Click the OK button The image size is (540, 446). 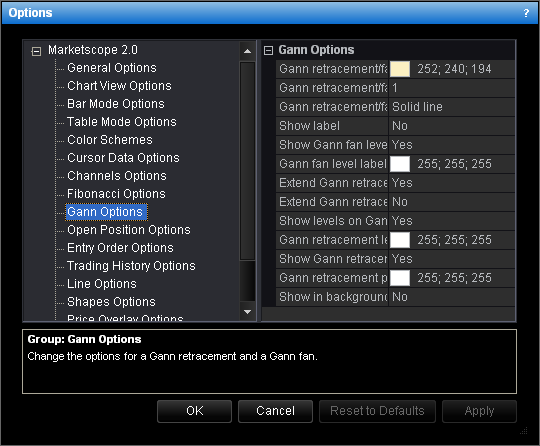(195, 411)
